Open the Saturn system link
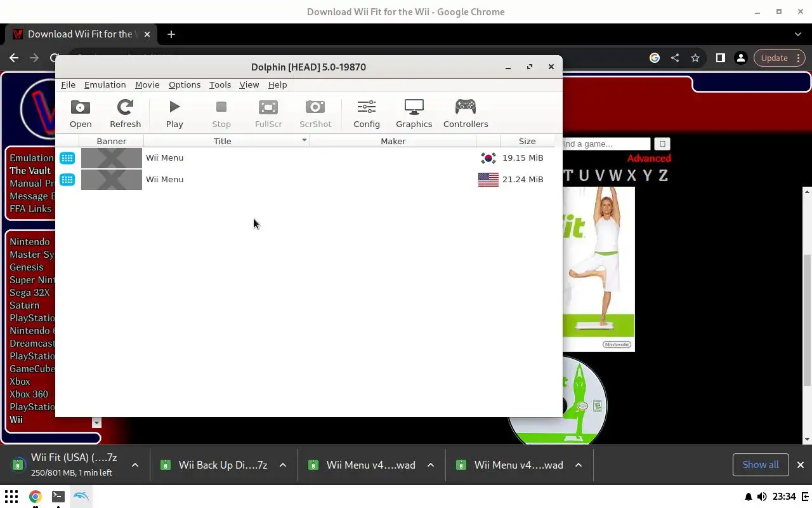 [24, 305]
